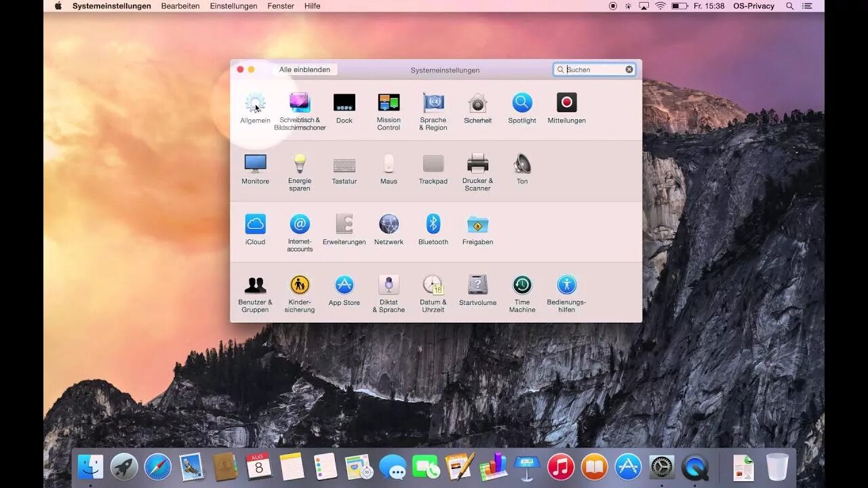
Task: Open Mitteilungen preferences
Action: click(x=567, y=108)
